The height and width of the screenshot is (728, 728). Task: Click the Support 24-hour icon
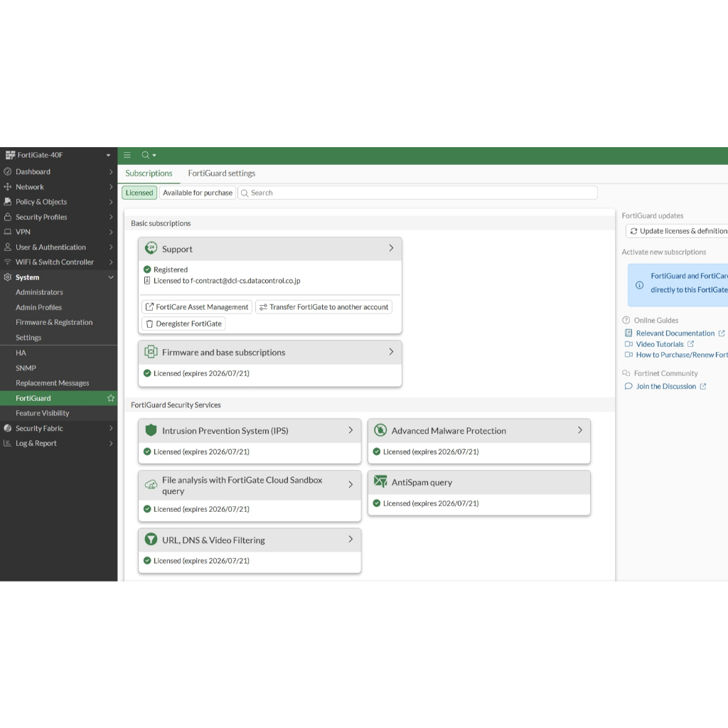click(x=151, y=249)
